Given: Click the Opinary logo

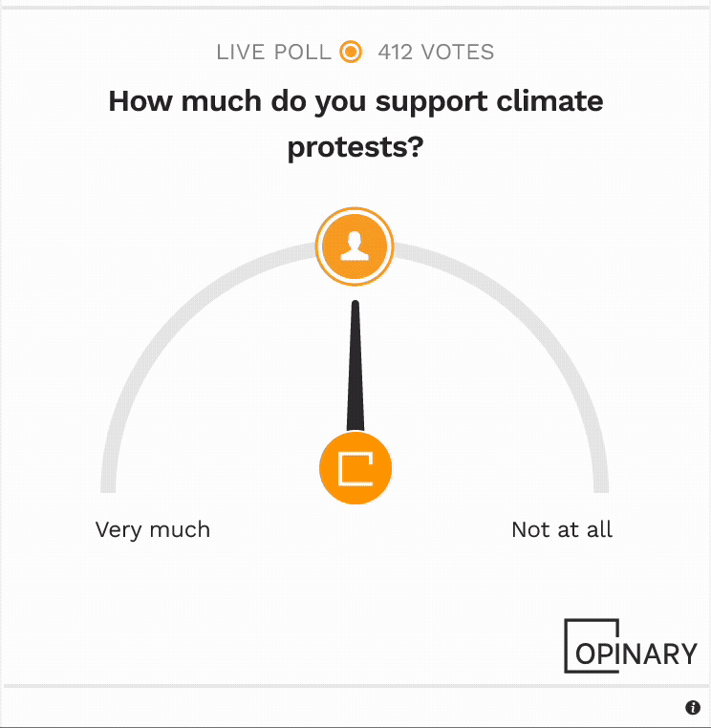Looking at the screenshot, I should coord(631,646).
